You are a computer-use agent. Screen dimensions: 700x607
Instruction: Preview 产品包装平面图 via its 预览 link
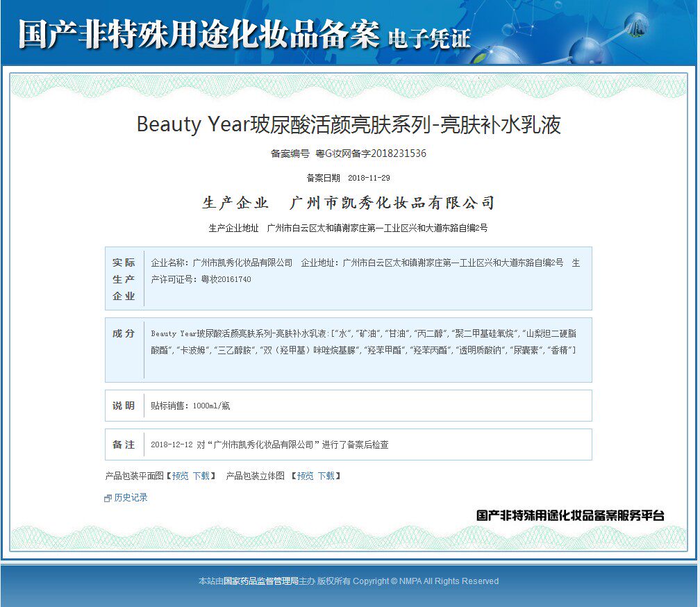pos(181,476)
